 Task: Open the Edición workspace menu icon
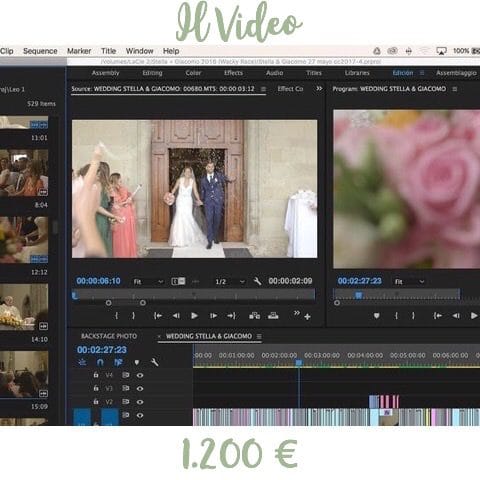coord(422,73)
